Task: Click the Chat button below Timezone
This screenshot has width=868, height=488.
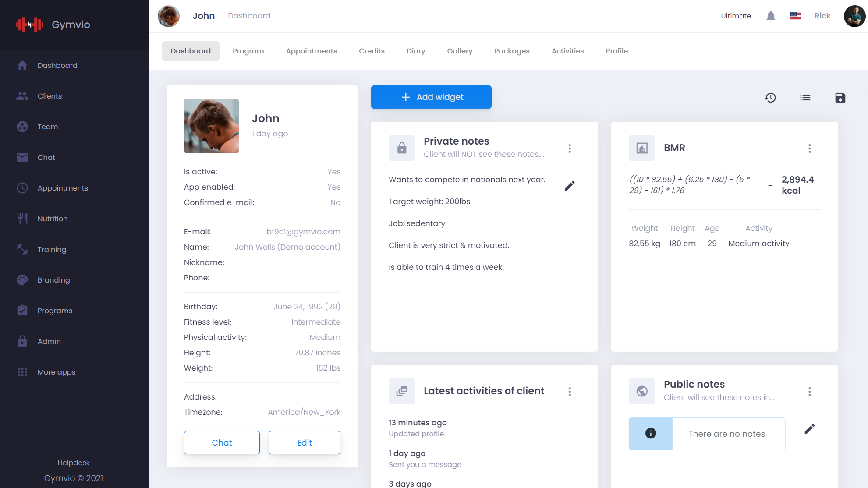Action: [222, 442]
